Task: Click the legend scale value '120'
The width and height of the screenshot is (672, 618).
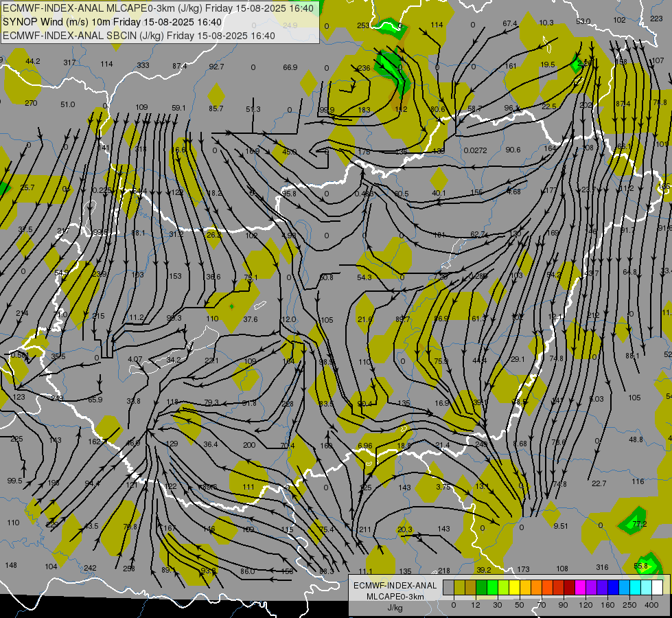Action: 586,605
